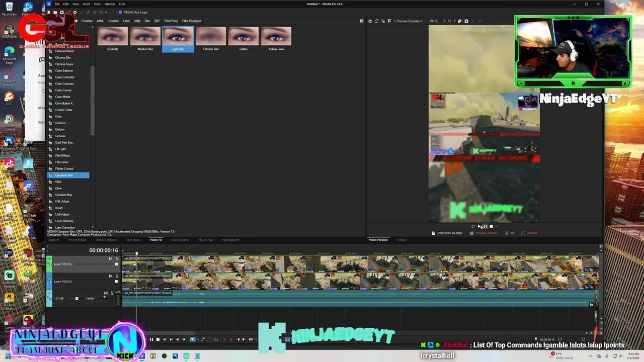Toggle loop playback under video preview
The height and width of the screenshot is (362, 644).
(x=473, y=226)
